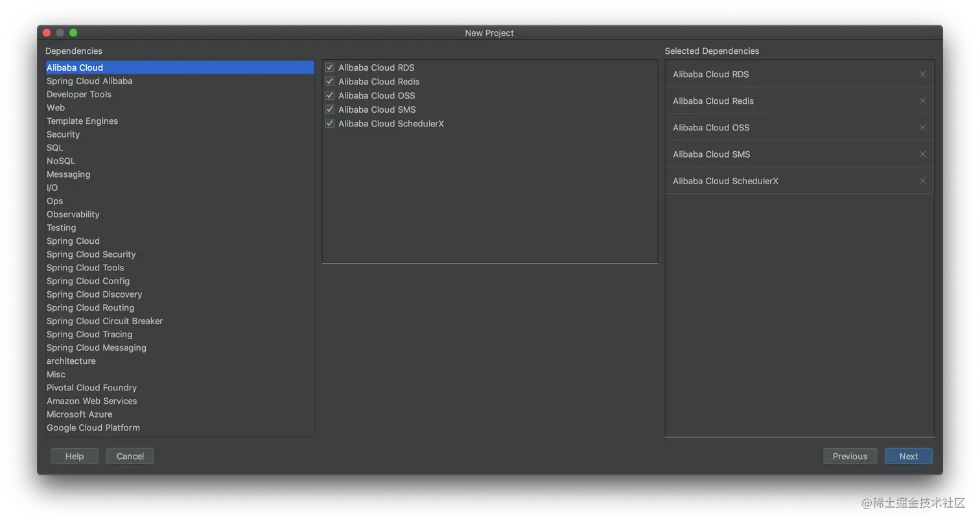Click Alibaba Cloud SchedulerX in Selected Dependencies
The image size is (980, 524).
pyautogui.click(x=725, y=181)
